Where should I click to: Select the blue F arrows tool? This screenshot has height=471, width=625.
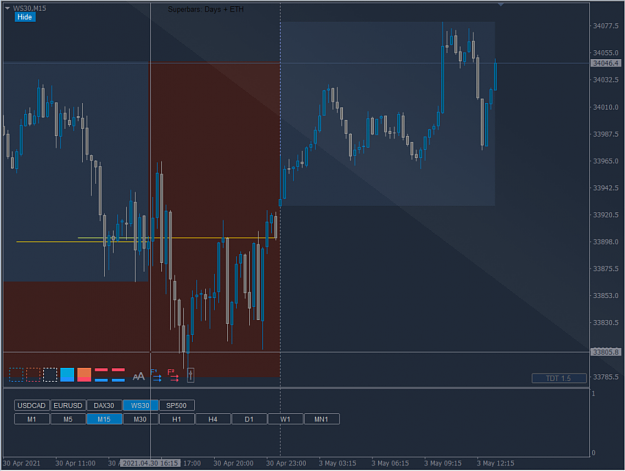156,375
